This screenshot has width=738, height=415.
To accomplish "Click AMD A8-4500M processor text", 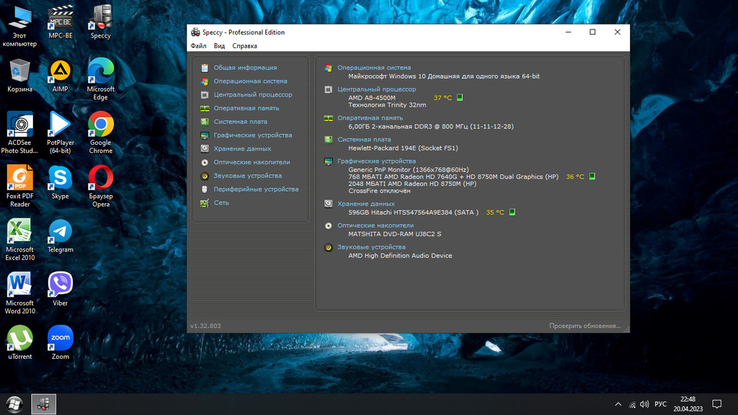I will pos(372,98).
